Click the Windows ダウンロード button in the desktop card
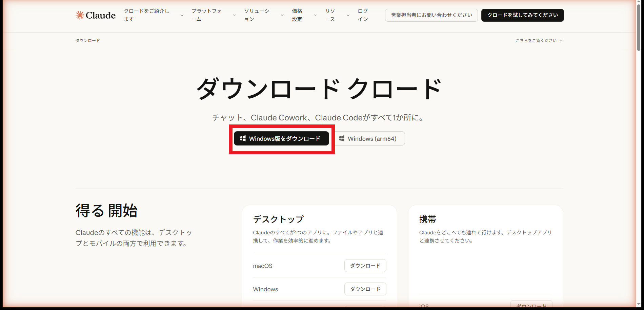644x310 pixels. coord(365,289)
